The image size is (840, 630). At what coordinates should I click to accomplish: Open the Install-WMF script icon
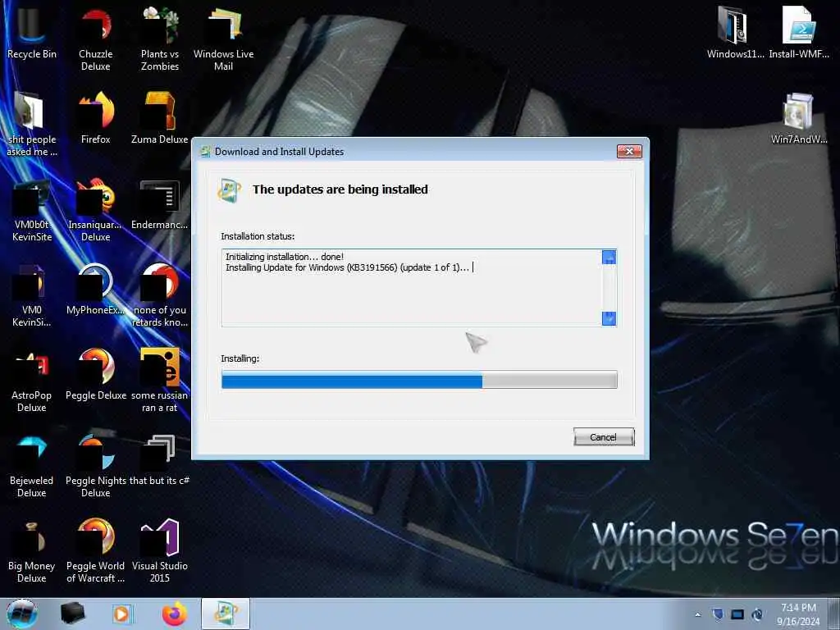coord(799,32)
